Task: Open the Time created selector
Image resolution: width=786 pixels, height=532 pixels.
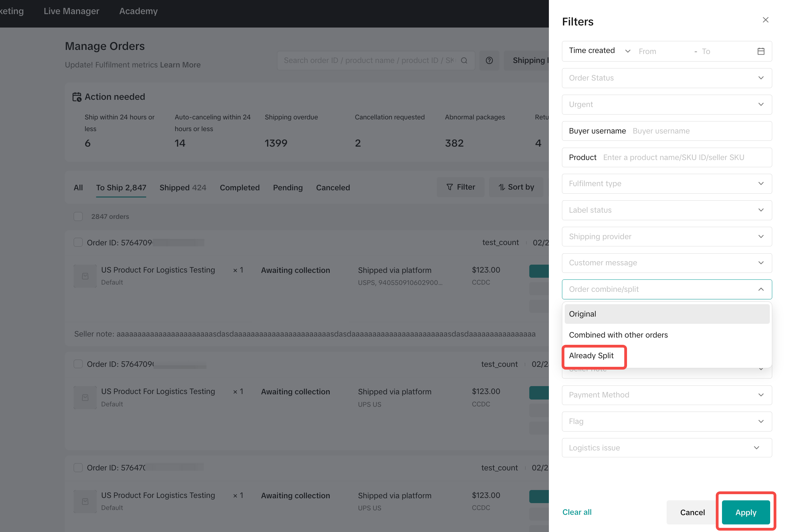Action: click(x=599, y=51)
